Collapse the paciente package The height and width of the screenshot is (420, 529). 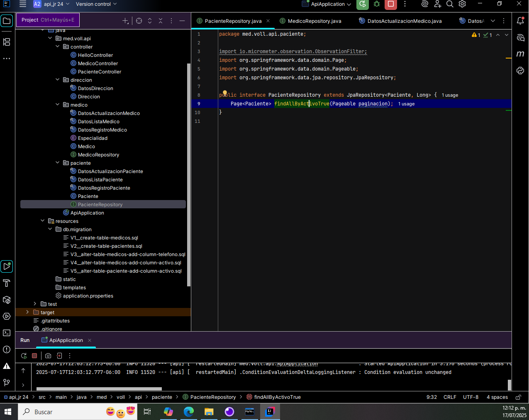[x=57, y=163]
